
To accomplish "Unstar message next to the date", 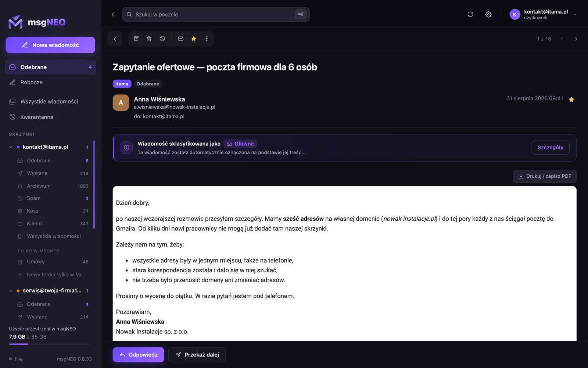I will [571, 99].
